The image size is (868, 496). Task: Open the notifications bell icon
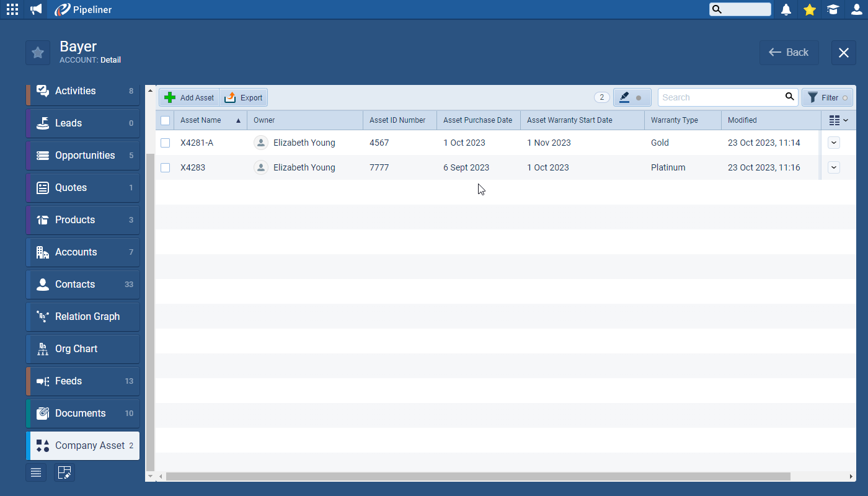click(786, 9)
